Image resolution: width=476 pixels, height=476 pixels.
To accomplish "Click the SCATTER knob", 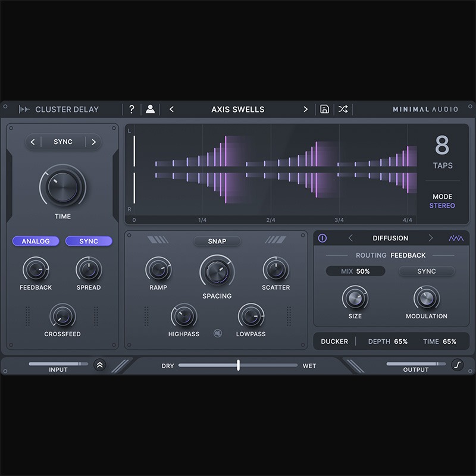I will (x=275, y=270).
